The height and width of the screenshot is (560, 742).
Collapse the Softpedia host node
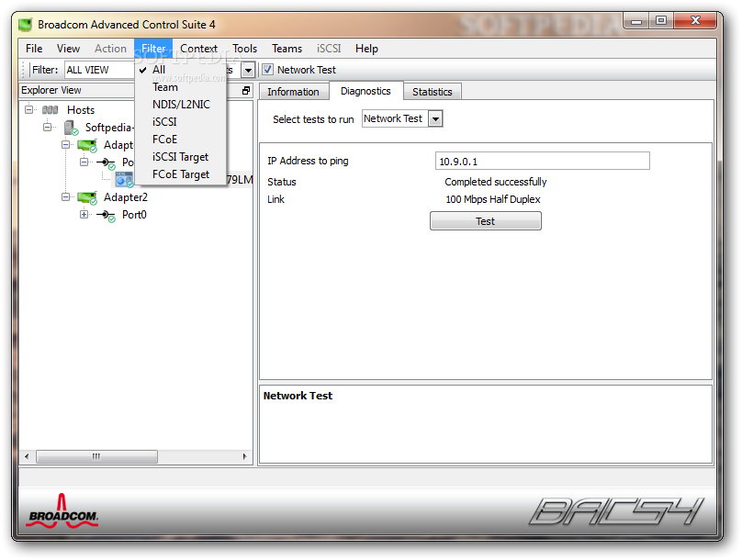pyautogui.click(x=48, y=128)
